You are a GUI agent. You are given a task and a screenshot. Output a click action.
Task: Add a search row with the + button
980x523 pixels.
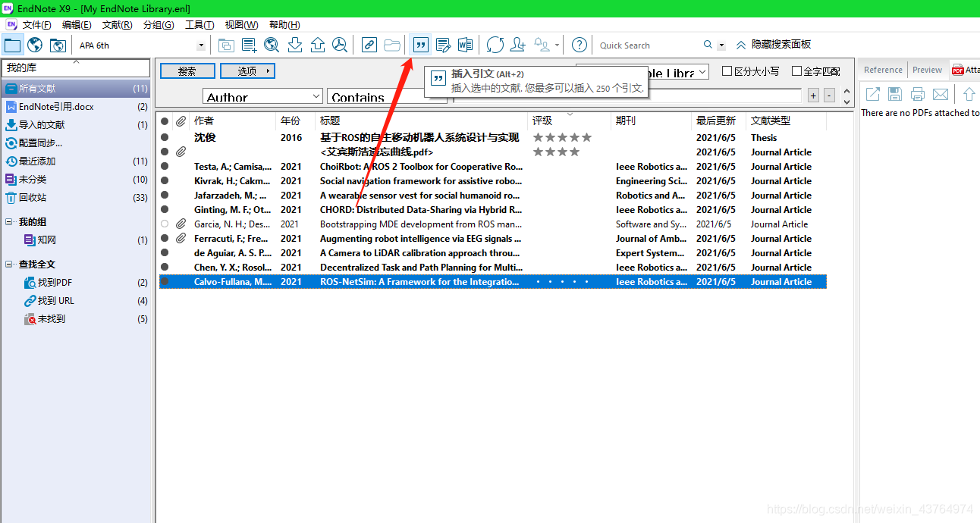point(813,96)
